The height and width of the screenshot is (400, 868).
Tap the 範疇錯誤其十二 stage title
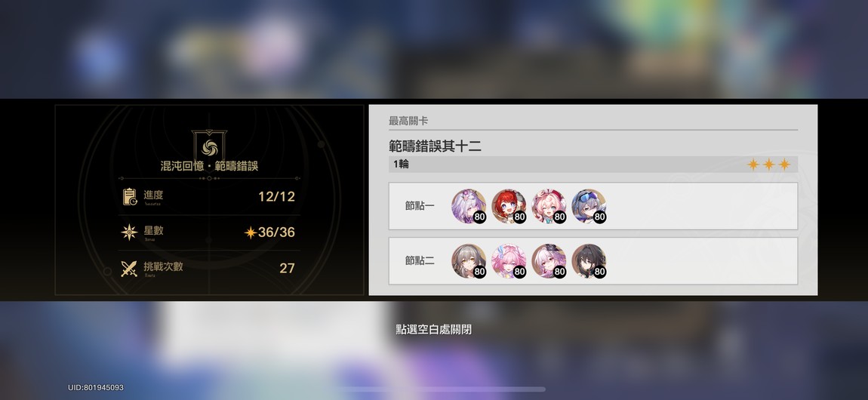435,146
